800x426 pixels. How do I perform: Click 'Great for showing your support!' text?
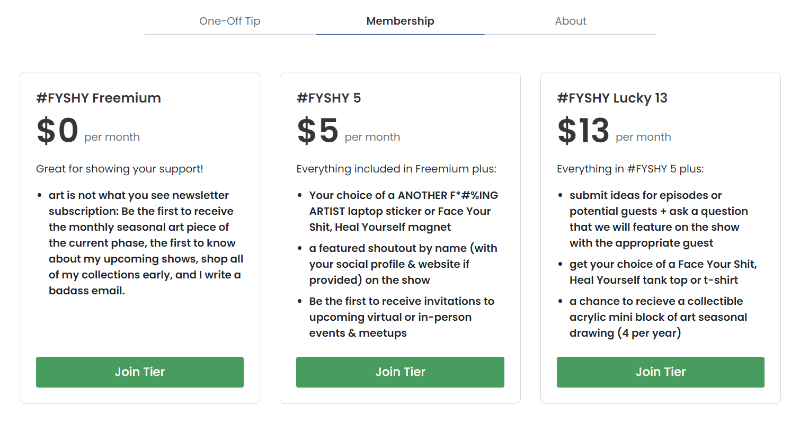pyautogui.click(x=119, y=169)
